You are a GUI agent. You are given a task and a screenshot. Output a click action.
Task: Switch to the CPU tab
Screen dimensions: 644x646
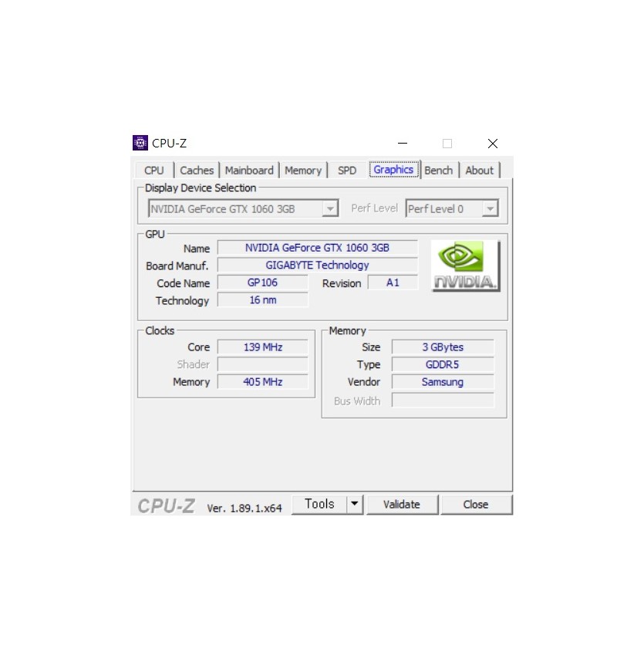pos(154,170)
